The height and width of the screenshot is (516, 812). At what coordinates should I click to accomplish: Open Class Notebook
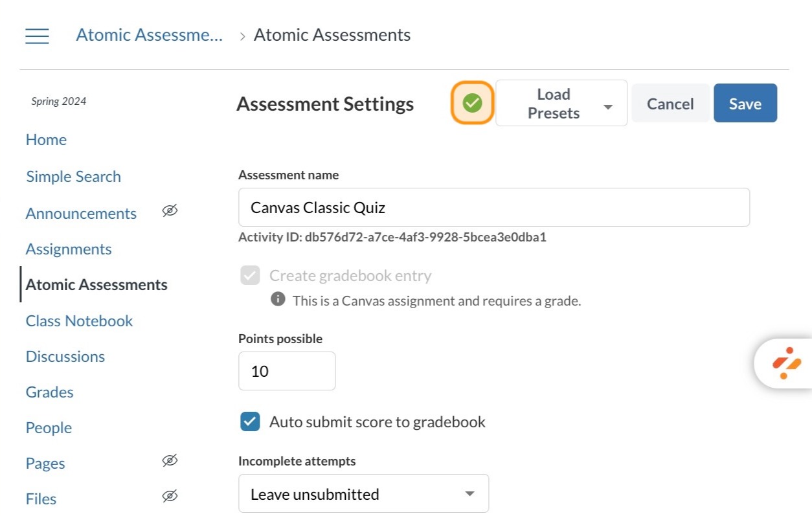(x=79, y=321)
